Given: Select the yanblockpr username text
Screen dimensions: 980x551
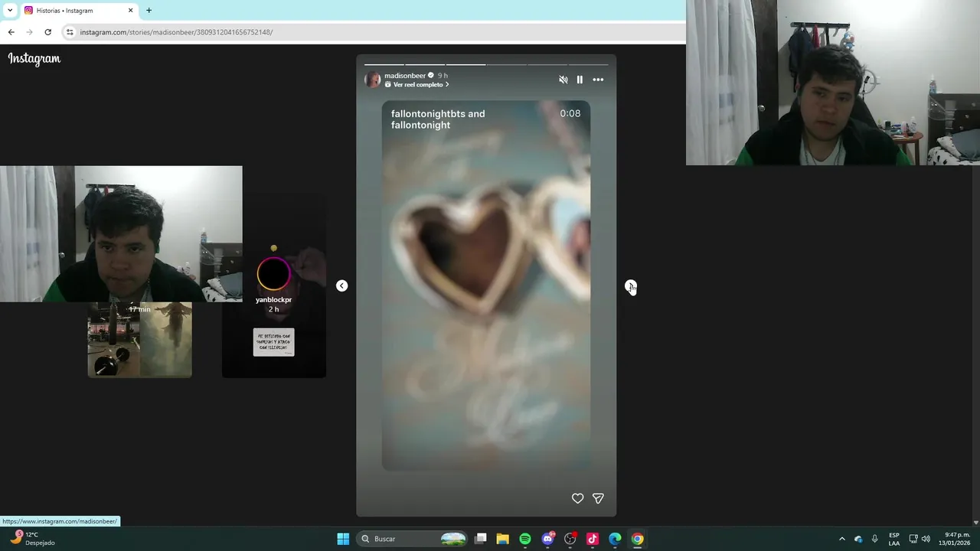Looking at the screenshot, I should (273, 300).
